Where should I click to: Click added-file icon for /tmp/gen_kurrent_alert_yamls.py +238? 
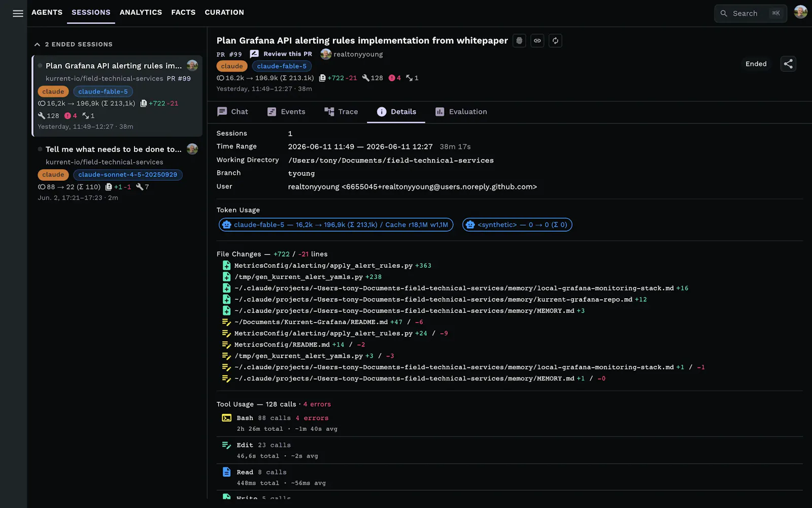click(x=226, y=276)
